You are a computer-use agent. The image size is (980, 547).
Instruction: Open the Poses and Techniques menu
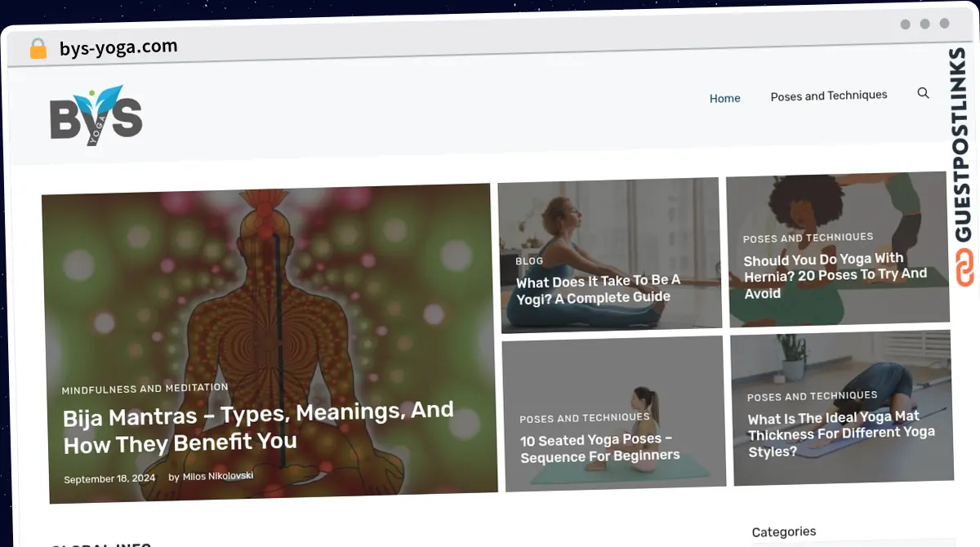[829, 96]
